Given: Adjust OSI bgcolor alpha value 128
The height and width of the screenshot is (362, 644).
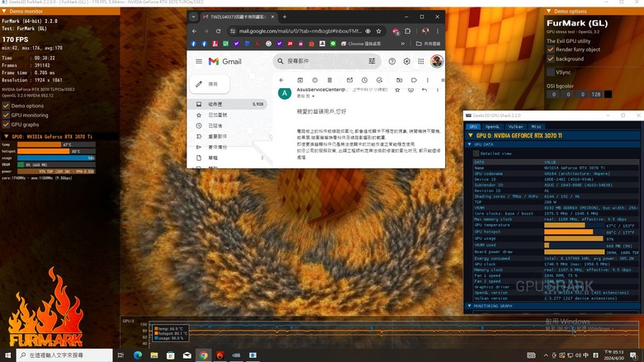Looking at the screenshot, I should coord(596,94).
